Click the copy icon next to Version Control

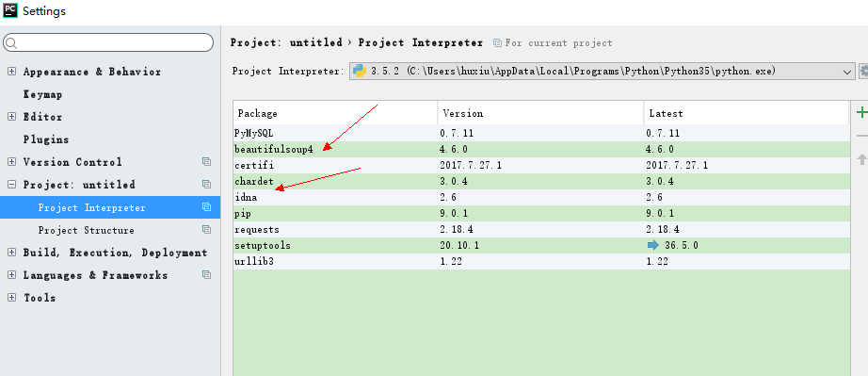point(206,162)
